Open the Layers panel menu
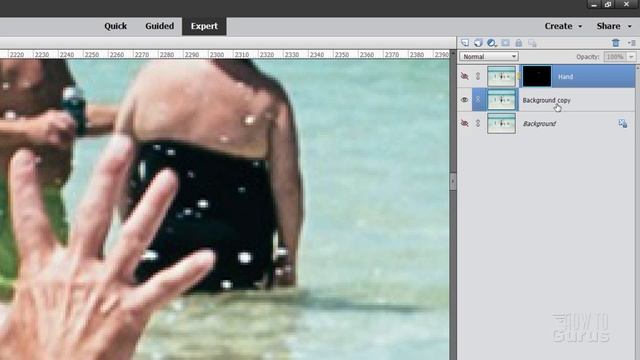 click(632, 43)
